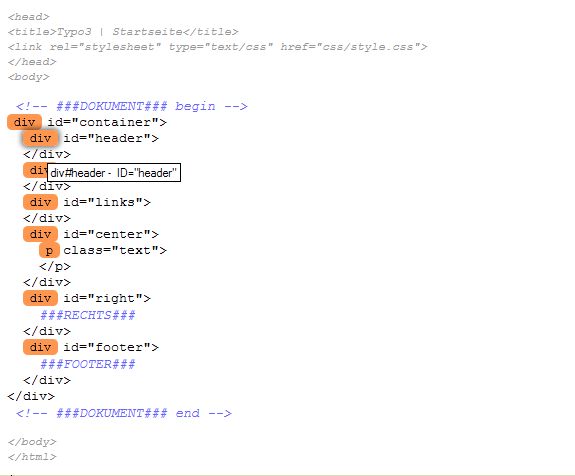Click the id="links" attribute text
The height and width of the screenshot is (476, 575).
pyautogui.click(x=107, y=202)
